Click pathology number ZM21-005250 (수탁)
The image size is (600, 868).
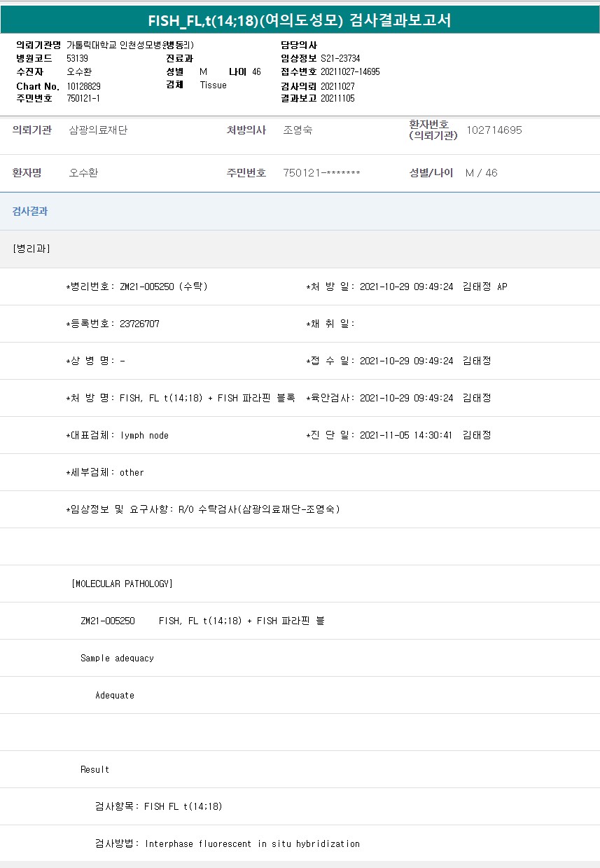coord(163,287)
